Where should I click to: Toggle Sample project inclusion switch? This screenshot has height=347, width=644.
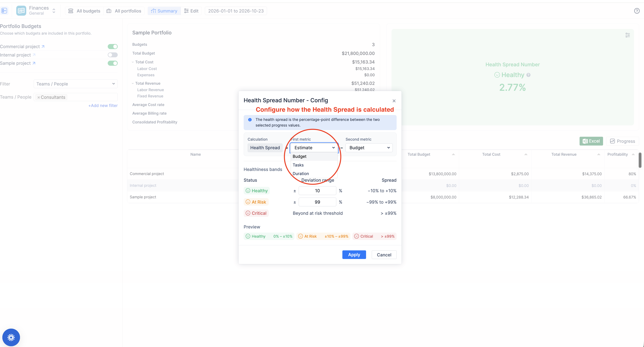(112, 63)
